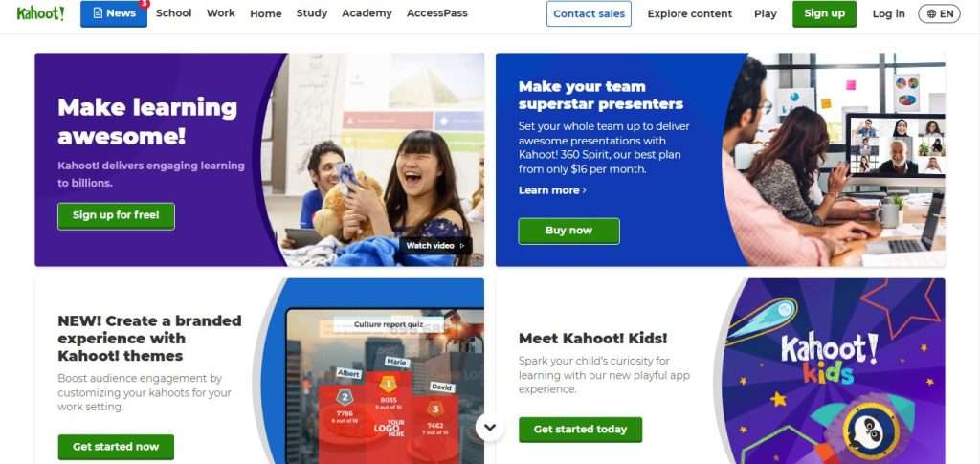This screenshot has height=464, width=980.
Task: Click the Contact sales button
Action: tap(589, 13)
